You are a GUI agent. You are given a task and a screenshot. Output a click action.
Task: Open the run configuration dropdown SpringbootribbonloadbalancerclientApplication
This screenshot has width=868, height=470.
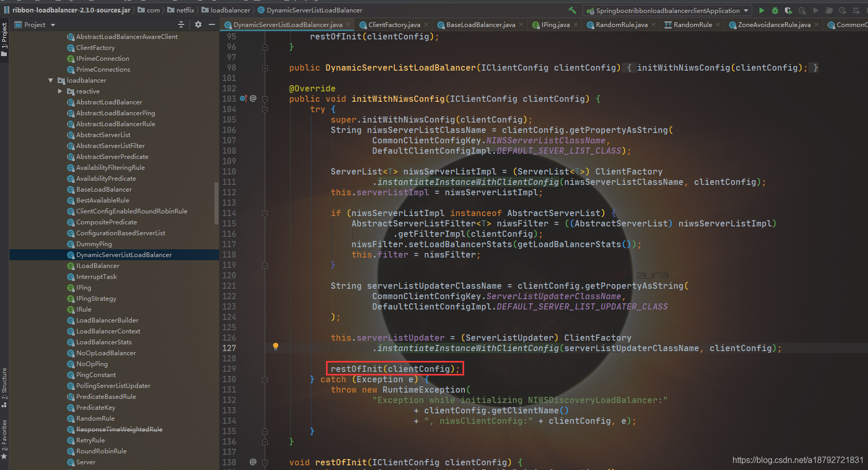click(668, 10)
